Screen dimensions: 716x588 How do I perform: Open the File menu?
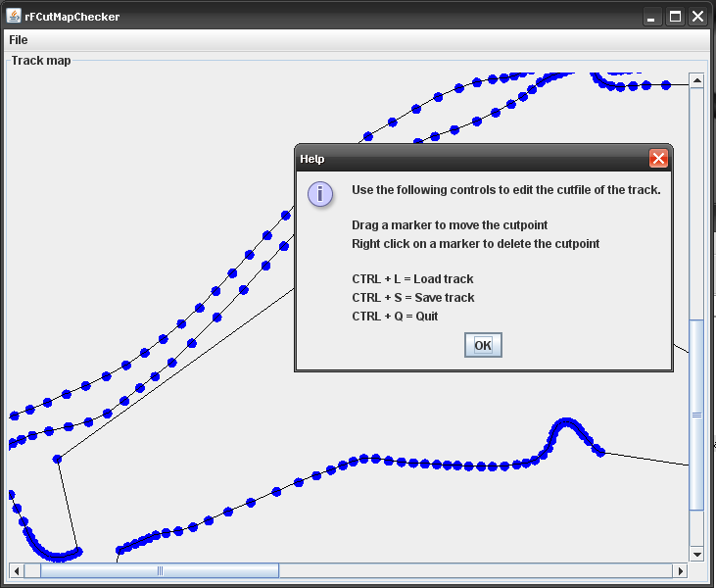click(x=19, y=40)
